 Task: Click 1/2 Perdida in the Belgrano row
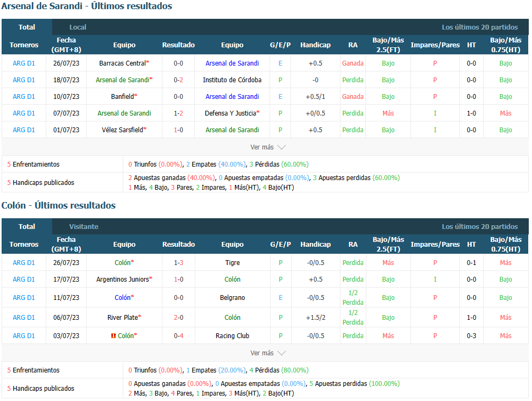coord(353,298)
